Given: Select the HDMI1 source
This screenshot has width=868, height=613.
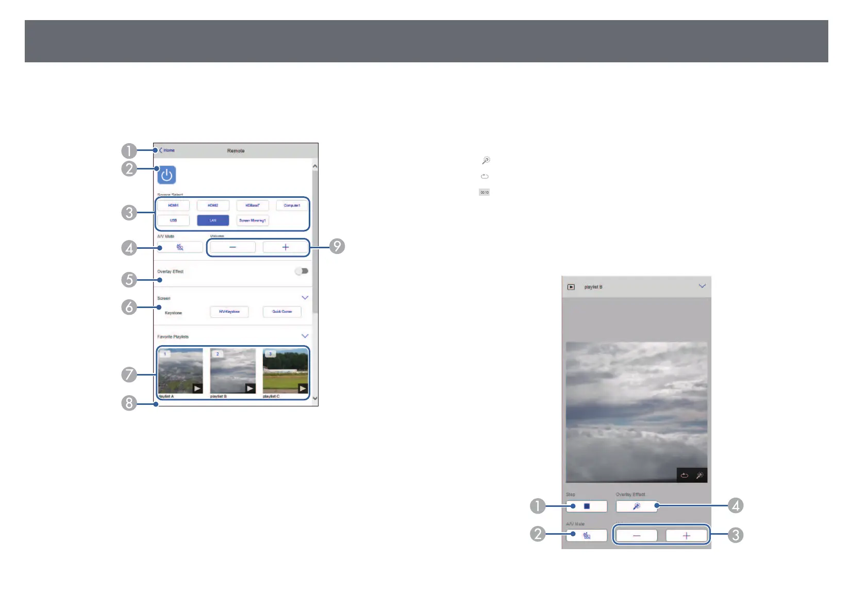Looking at the screenshot, I should [x=173, y=206].
